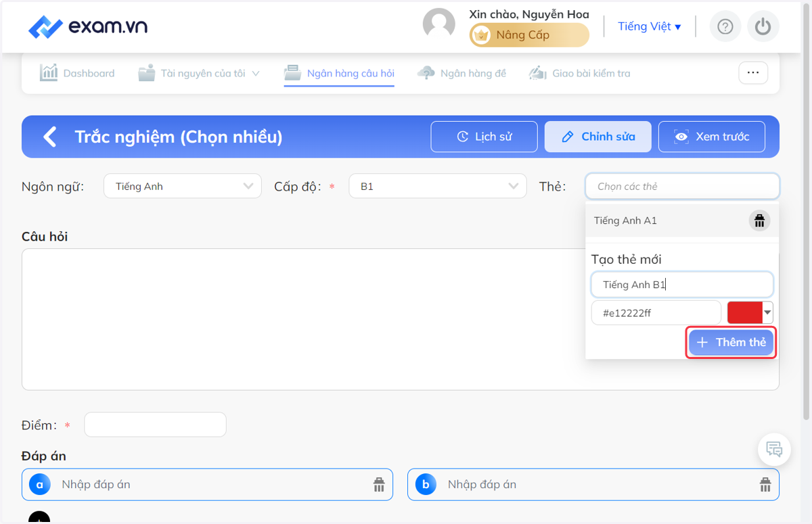Click the Chỉnh sửa edit button

(598, 137)
